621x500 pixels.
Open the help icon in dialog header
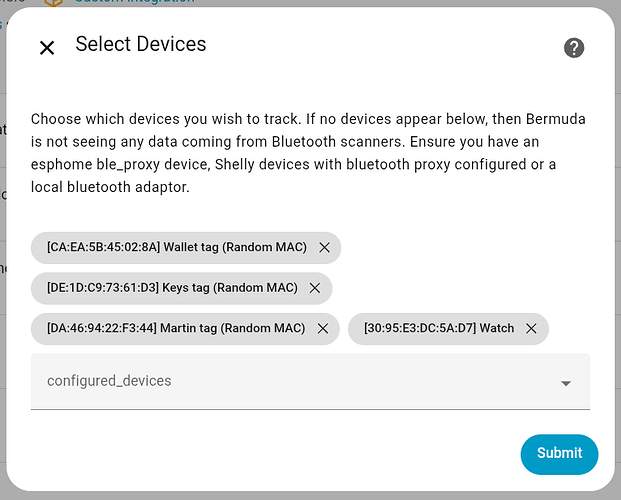point(573,48)
